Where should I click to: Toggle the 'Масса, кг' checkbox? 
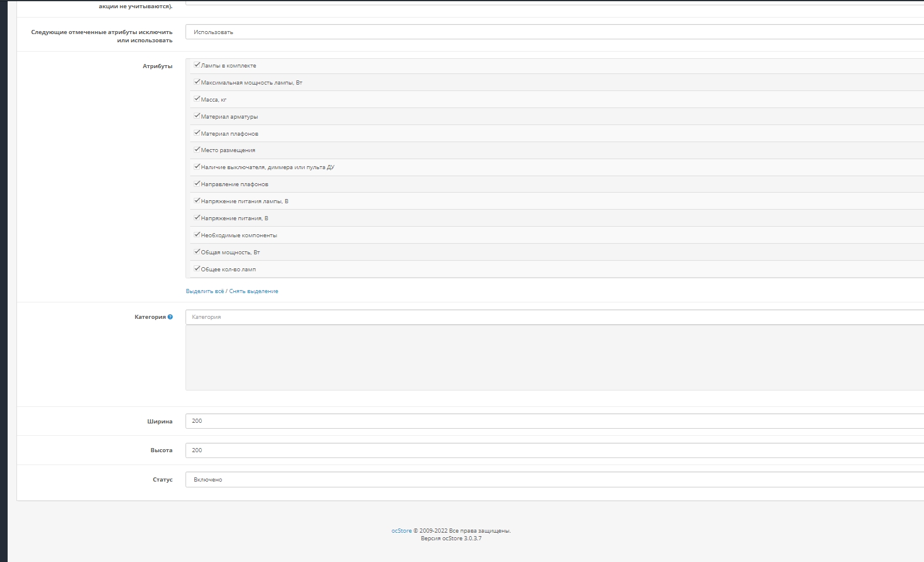(197, 99)
